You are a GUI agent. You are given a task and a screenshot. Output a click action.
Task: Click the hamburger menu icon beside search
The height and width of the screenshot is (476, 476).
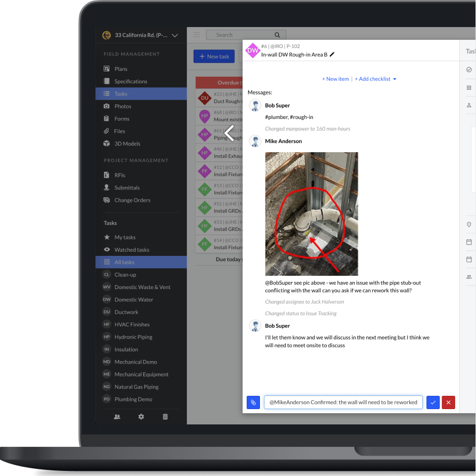pyautogui.click(x=197, y=35)
